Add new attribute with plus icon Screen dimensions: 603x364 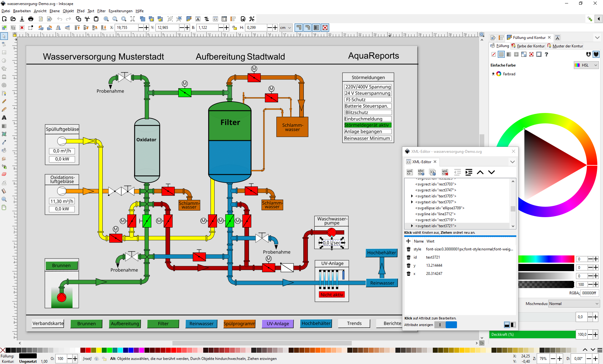pos(408,241)
